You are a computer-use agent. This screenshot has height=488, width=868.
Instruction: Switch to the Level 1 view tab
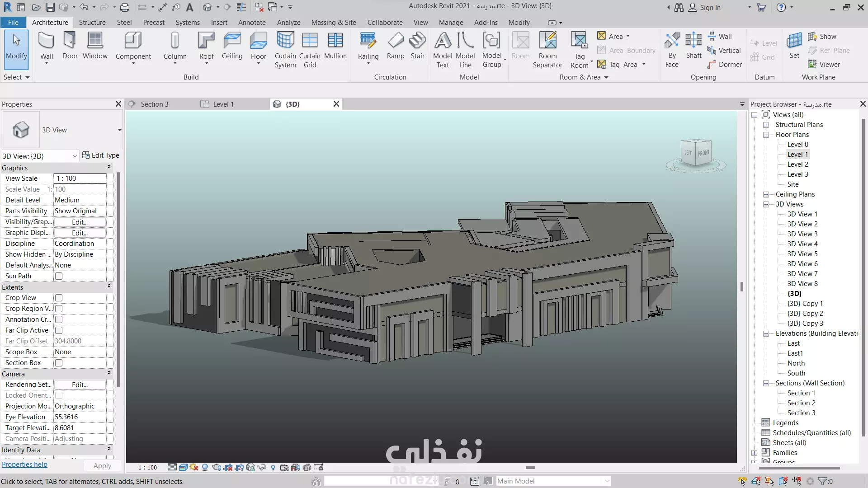[x=223, y=104]
